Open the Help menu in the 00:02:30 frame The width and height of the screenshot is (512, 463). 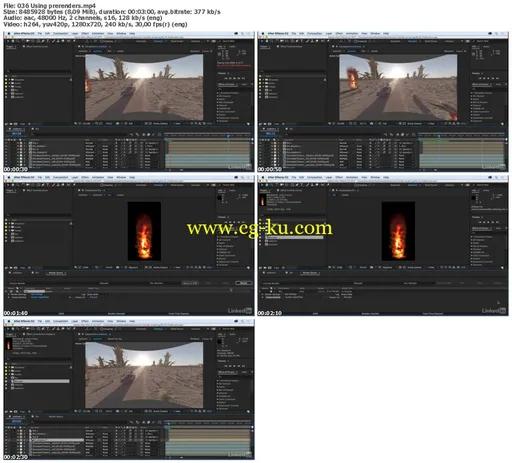pos(132,321)
